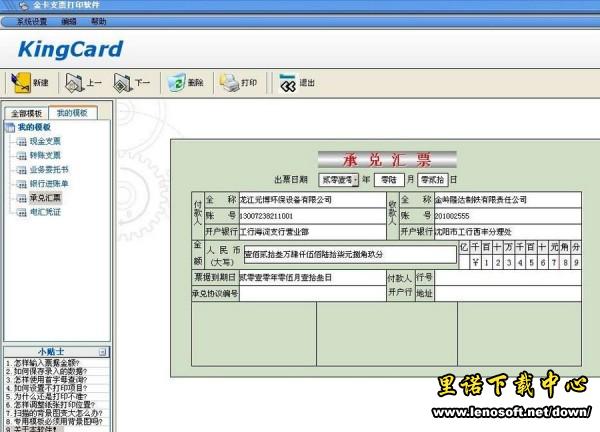Open tip 2 如何保存录入的数据?
This screenshot has height=432, width=600.
pos(47,371)
